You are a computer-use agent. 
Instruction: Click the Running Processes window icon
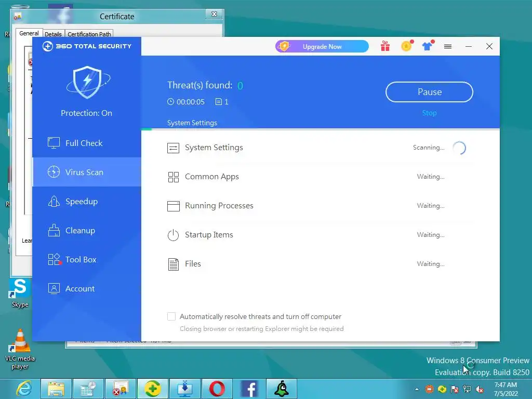[173, 206]
